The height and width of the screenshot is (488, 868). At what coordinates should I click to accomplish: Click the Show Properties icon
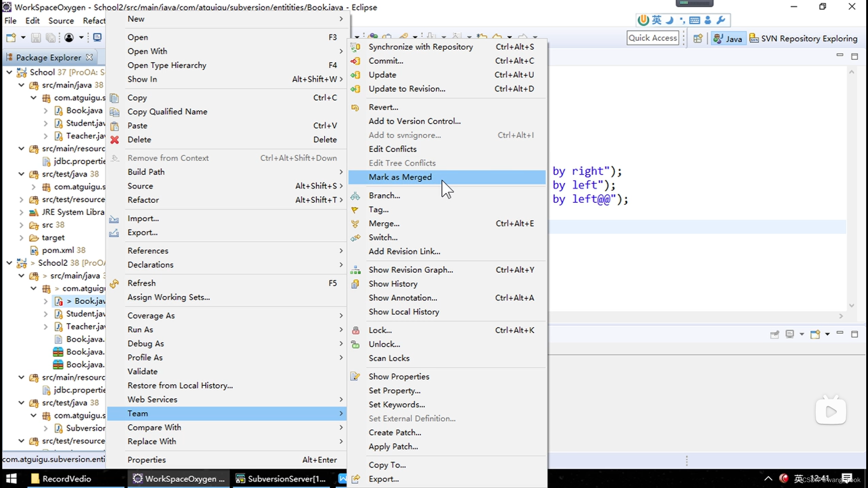(355, 376)
